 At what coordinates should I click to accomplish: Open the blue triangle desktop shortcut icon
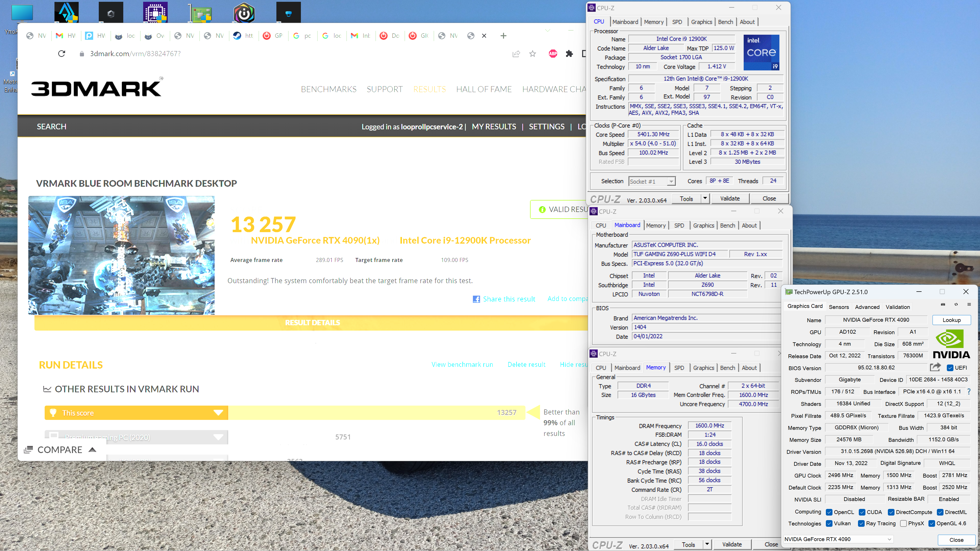[x=67, y=12]
